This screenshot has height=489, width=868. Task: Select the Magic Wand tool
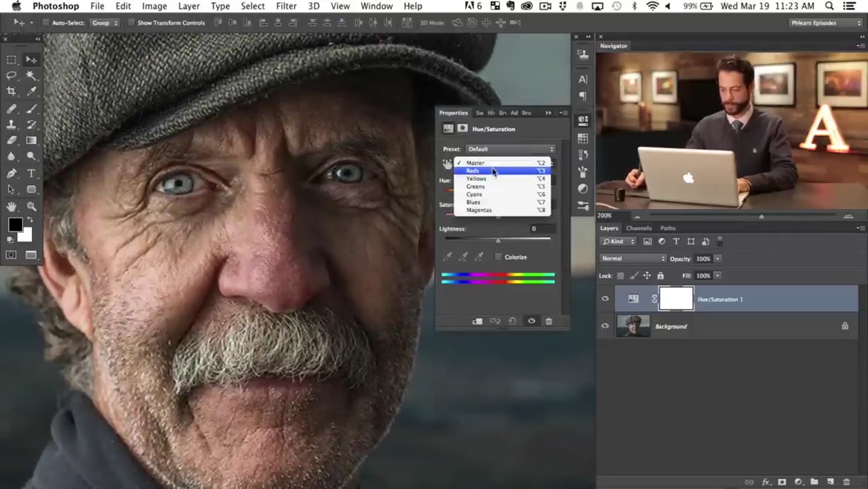click(x=31, y=75)
